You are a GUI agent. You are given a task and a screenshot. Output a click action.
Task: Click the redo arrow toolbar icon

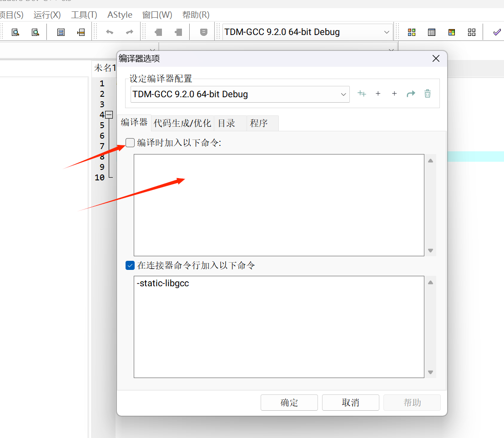(x=130, y=32)
